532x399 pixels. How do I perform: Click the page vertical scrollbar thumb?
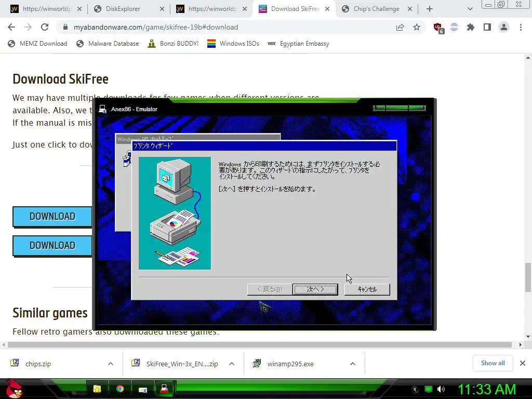tap(528, 277)
